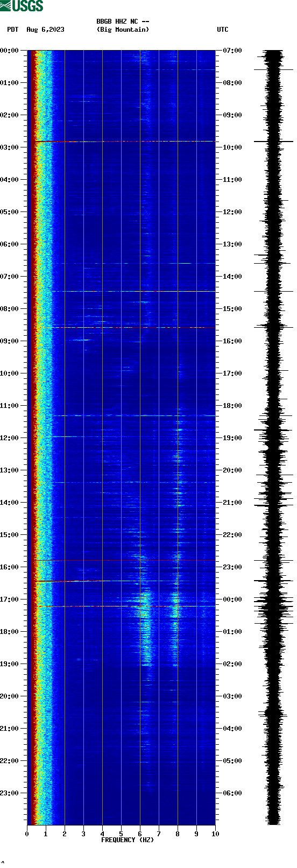297x868 pixels.
Task: Click the seismogram waveform trace near 00:00 UTC
Action: (273, 599)
